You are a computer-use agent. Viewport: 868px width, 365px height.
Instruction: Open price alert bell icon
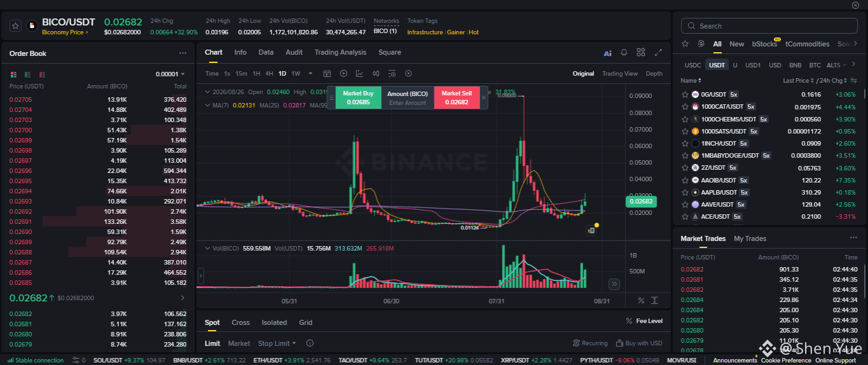[624, 53]
